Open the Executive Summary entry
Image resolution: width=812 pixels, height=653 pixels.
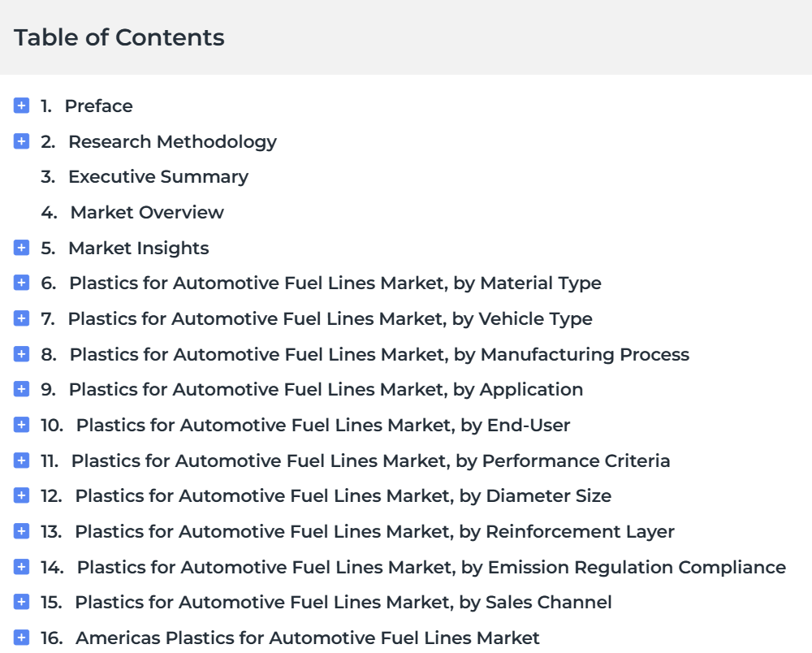(x=158, y=177)
